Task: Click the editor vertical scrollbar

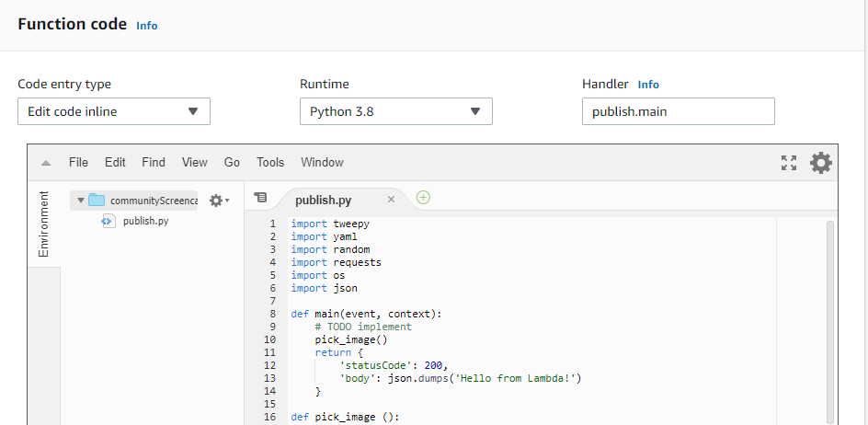Action: (829, 321)
